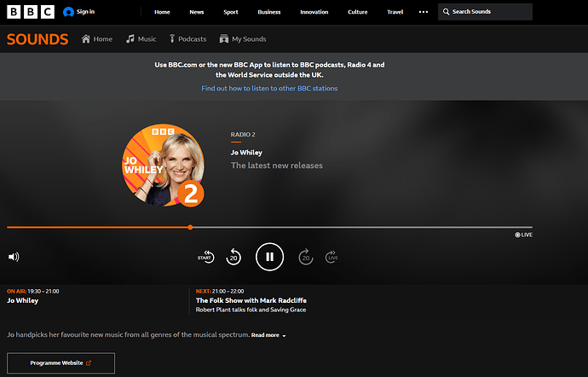
Task: Open the News section
Action: tap(197, 12)
